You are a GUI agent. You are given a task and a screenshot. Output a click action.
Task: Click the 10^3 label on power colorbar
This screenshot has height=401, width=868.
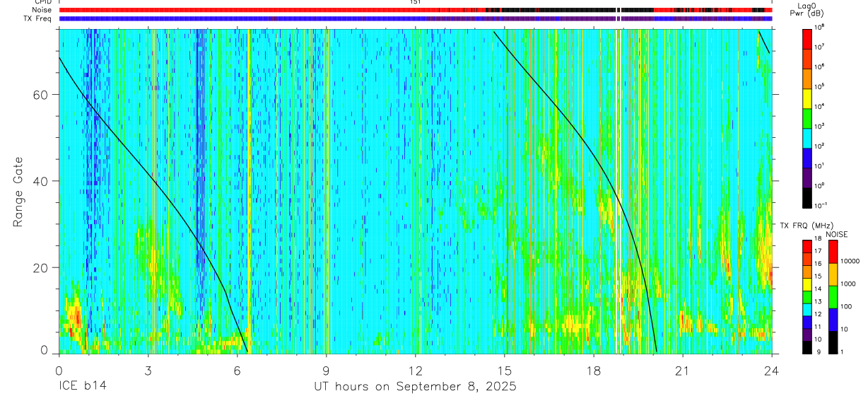tap(819, 127)
